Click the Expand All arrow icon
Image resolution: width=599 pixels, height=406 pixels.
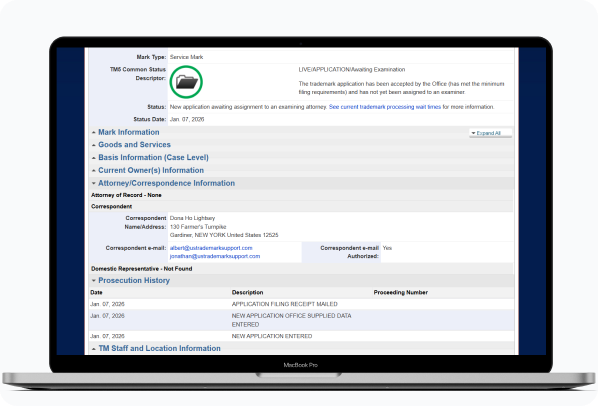pyautogui.click(x=473, y=133)
